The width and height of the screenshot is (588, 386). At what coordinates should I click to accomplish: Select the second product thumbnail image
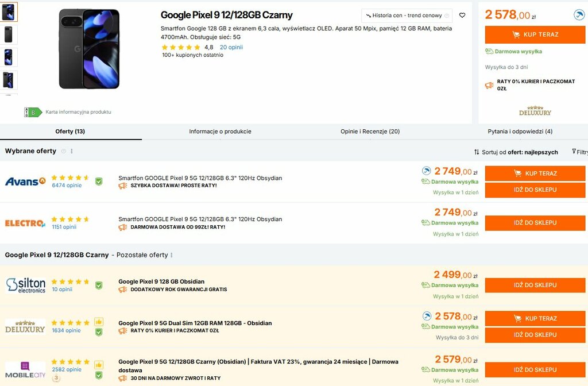click(x=9, y=34)
